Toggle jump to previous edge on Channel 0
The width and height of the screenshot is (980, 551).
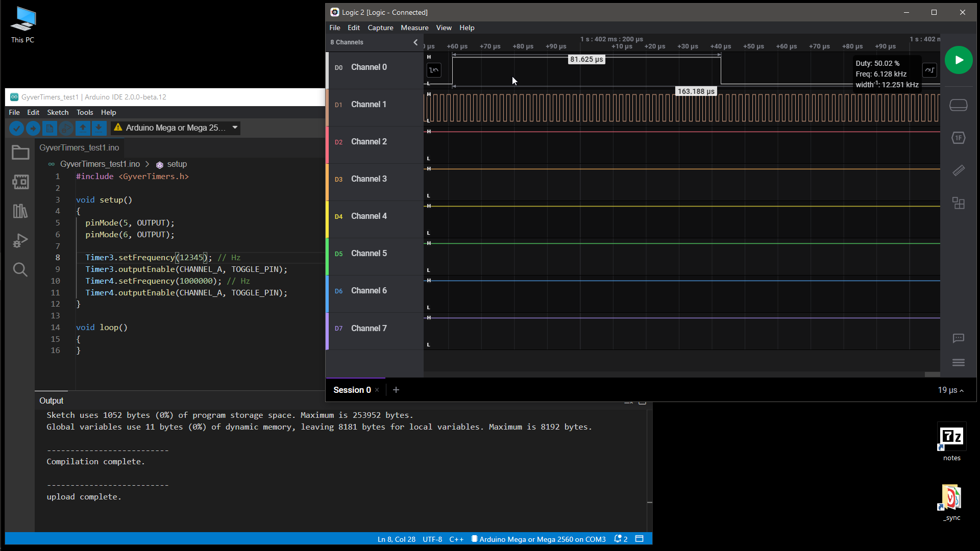point(434,70)
